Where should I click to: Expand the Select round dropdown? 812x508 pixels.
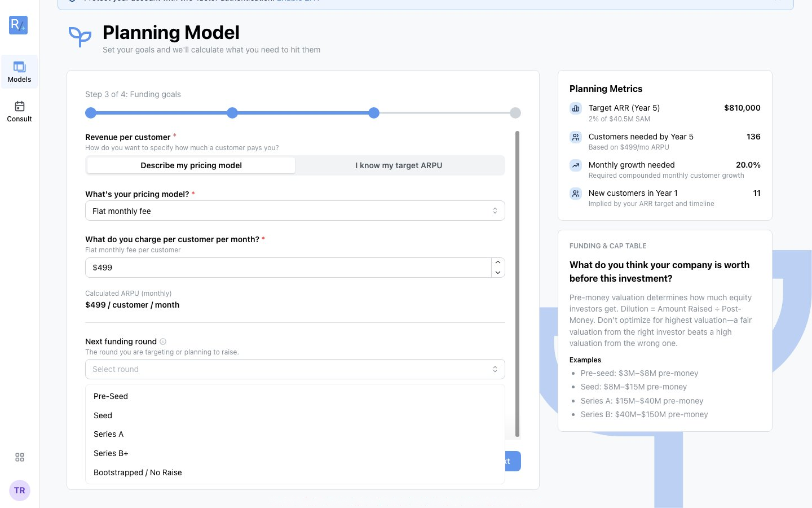point(295,369)
